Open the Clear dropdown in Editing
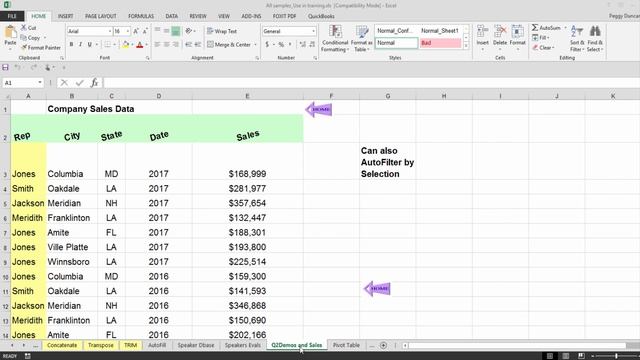This screenshot has width=640, height=360. (542, 47)
